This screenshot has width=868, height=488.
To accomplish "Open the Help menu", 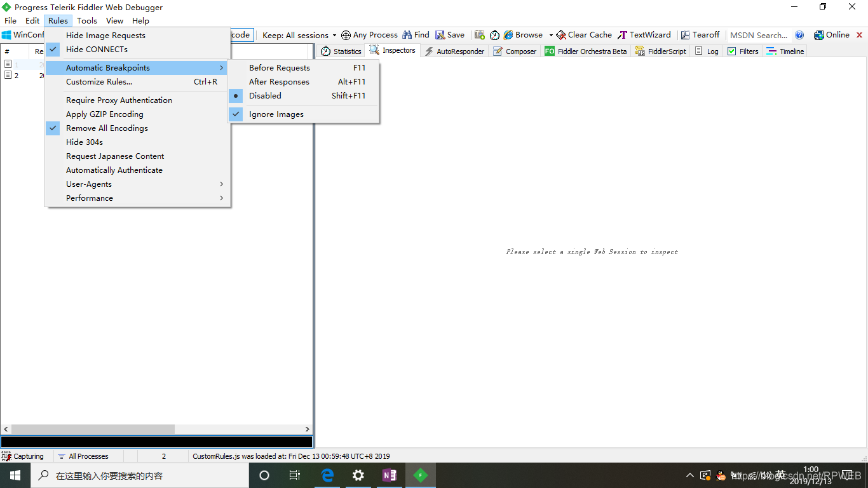I will tap(140, 21).
